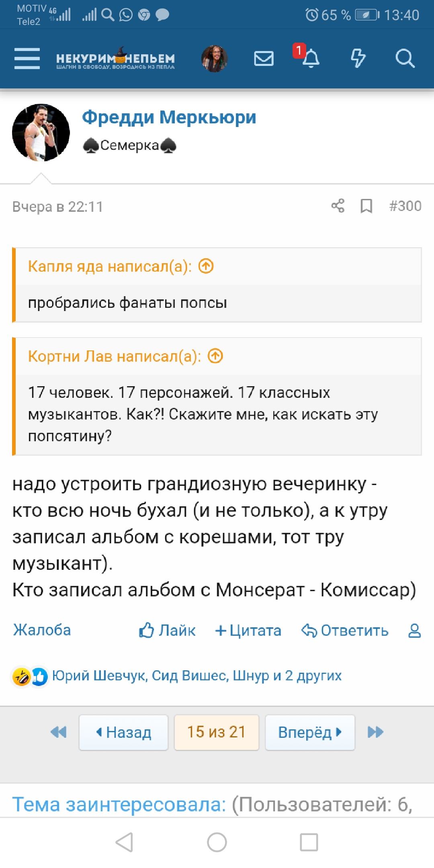Jump to first page double-arrow

point(59,732)
